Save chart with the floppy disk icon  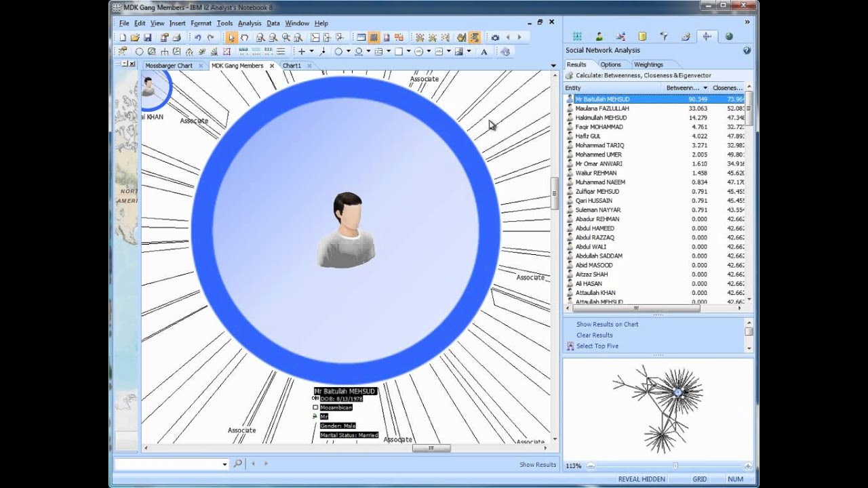click(147, 38)
